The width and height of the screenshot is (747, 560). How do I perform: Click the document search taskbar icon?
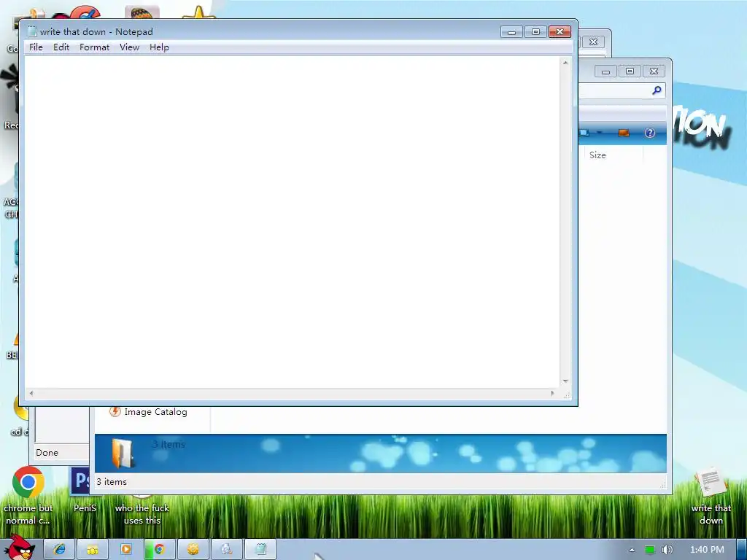click(x=226, y=550)
